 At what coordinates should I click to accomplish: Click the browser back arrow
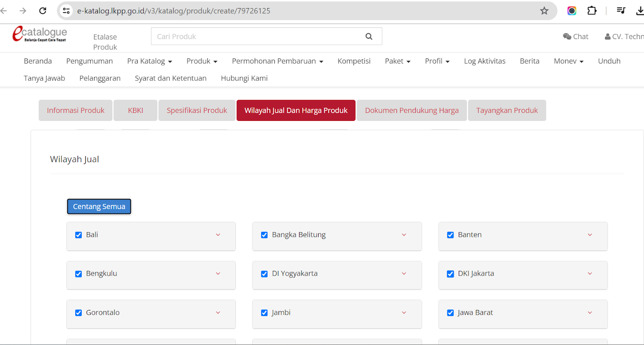pos(4,11)
